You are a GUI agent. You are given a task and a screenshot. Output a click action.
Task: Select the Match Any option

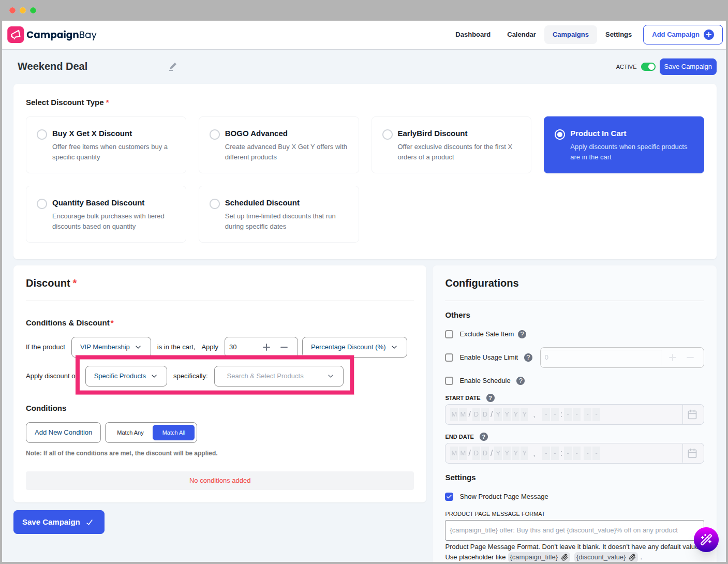click(x=130, y=433)
